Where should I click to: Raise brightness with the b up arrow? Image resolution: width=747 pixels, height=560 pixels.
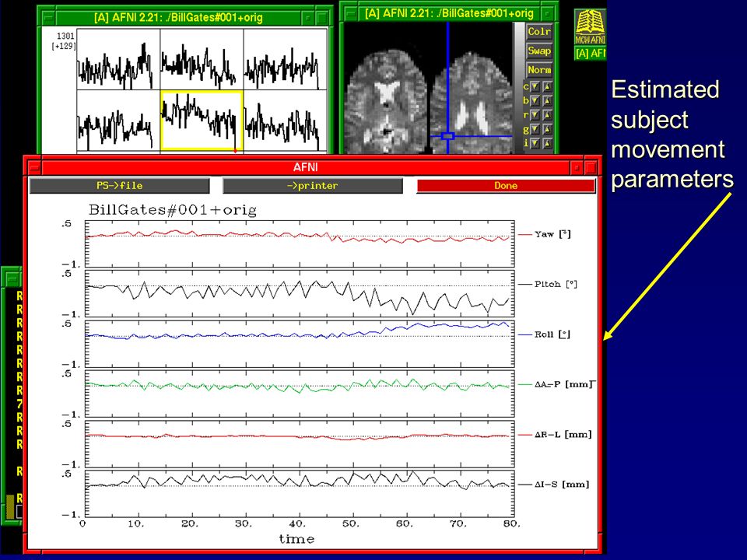tap(547, 101)
